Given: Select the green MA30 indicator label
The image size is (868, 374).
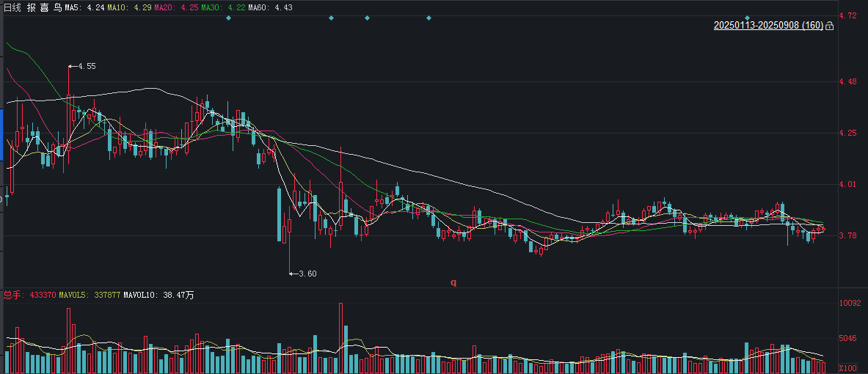Looking at the screenshot, I should pos(222,8).
